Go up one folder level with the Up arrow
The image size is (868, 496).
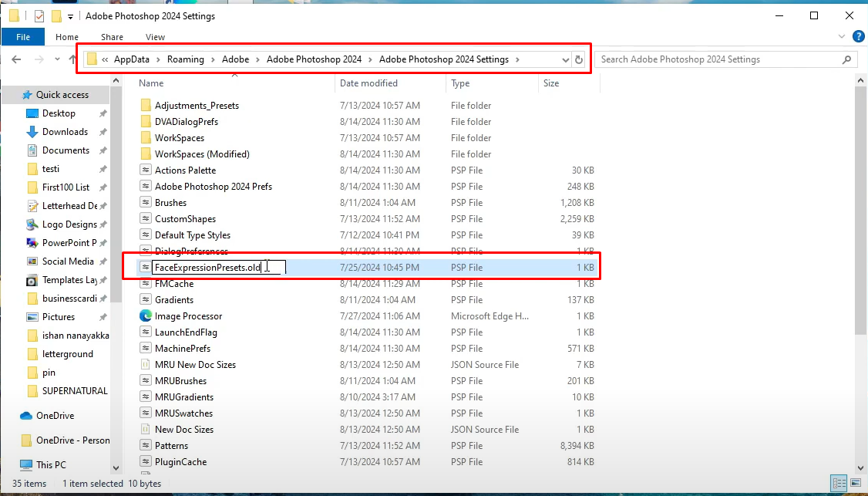pyautogui.click(x=72, y=59)
